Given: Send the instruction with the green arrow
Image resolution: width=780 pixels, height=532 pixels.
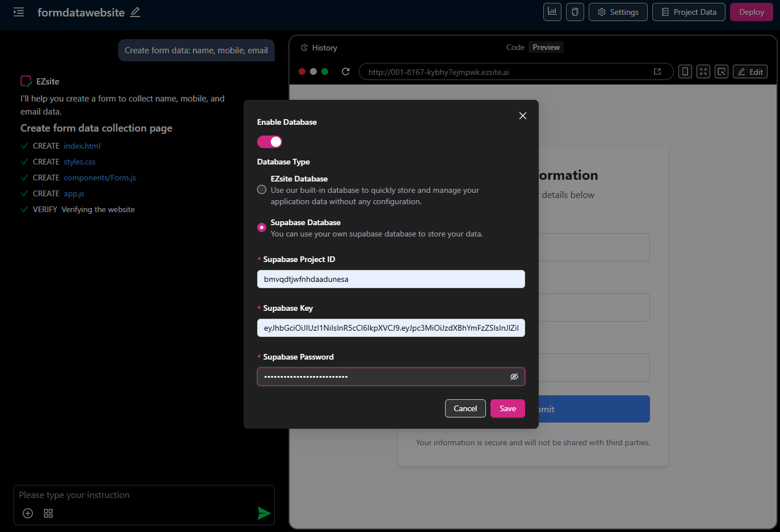Looking at the screenshot, I should click(264, 513).
